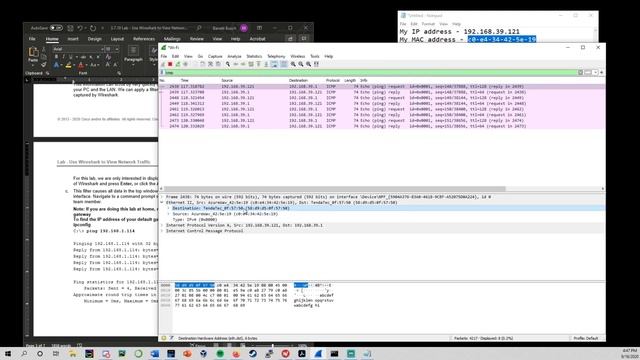The height and width of the screenshot is (360, 640).
Task: Expand the Destination Tendatec detail row
Action: [x=169, y=208]
